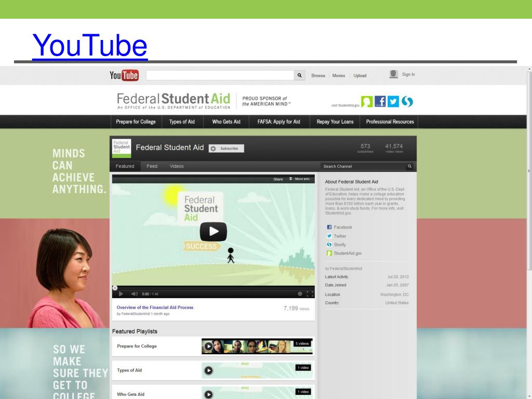Screen dimensions: 532x399
Task: Play the video with center play button
Action: coord(214,232)
